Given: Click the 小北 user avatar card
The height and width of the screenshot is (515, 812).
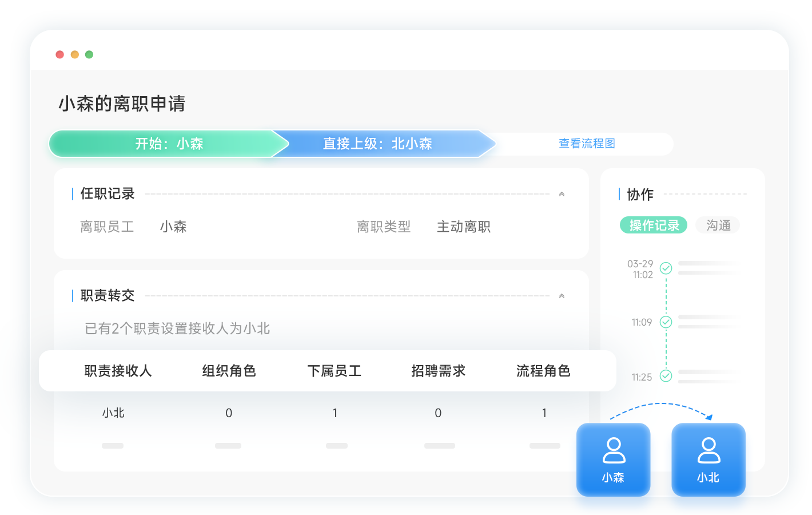Looking at the screenshot, I should click(x=708, y=459).
